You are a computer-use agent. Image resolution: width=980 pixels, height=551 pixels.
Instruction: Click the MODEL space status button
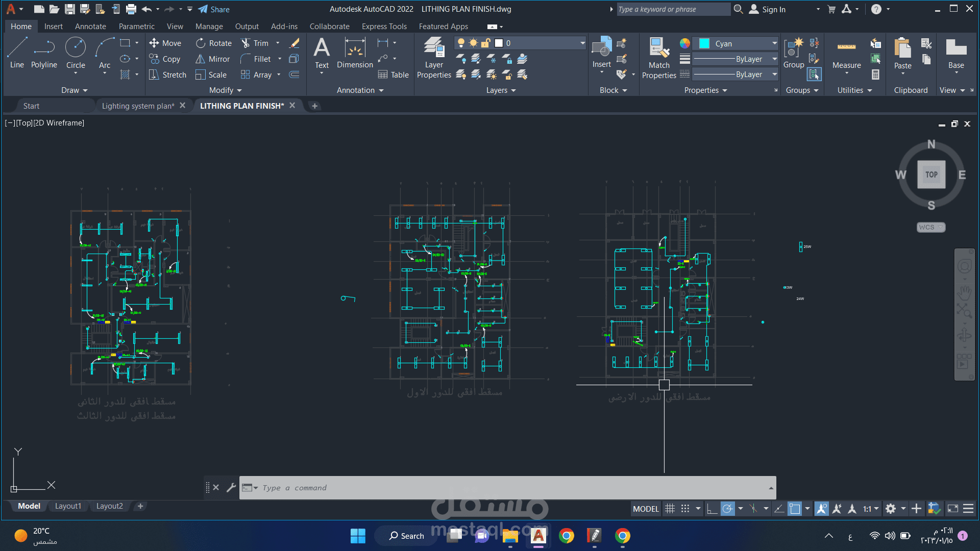tap(646, 509)
